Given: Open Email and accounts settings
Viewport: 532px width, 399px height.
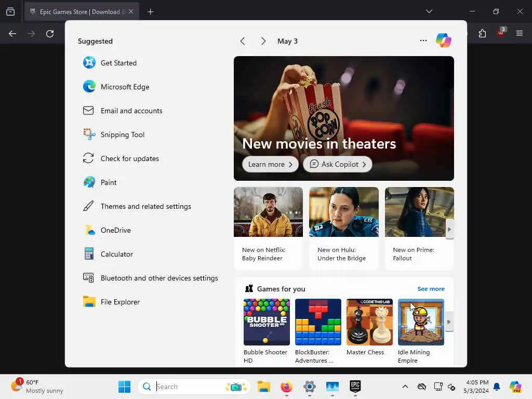Looking at the screenshot, I should 123,111.
